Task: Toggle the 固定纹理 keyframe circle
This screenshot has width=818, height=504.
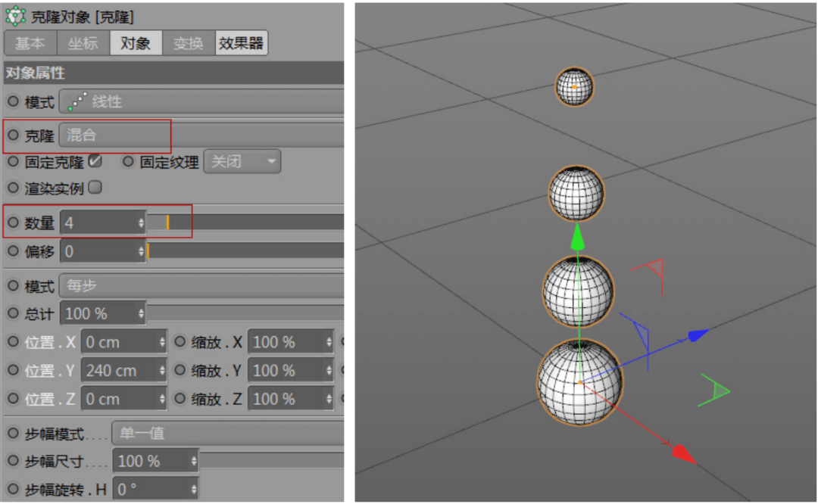Action: click(128, 162)
